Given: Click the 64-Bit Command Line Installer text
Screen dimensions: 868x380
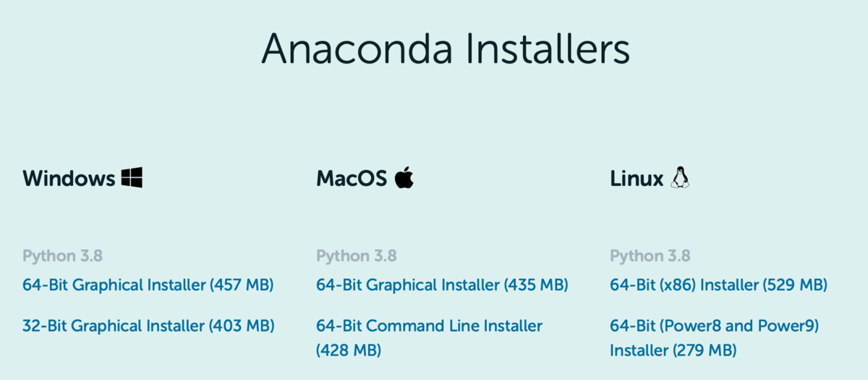Looking at the screenshot, I should pyautogui.click(x=429, y=326).
